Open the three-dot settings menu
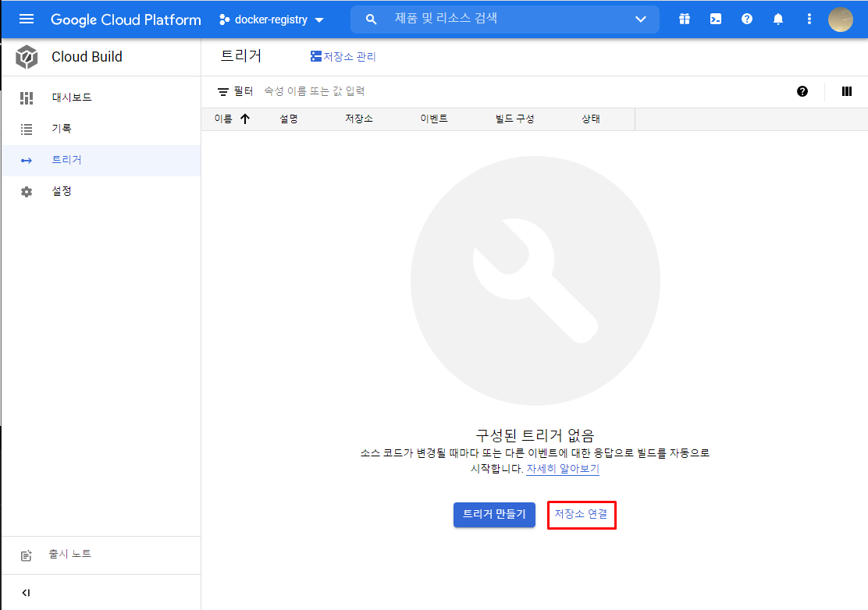 (x=809, y=20)
